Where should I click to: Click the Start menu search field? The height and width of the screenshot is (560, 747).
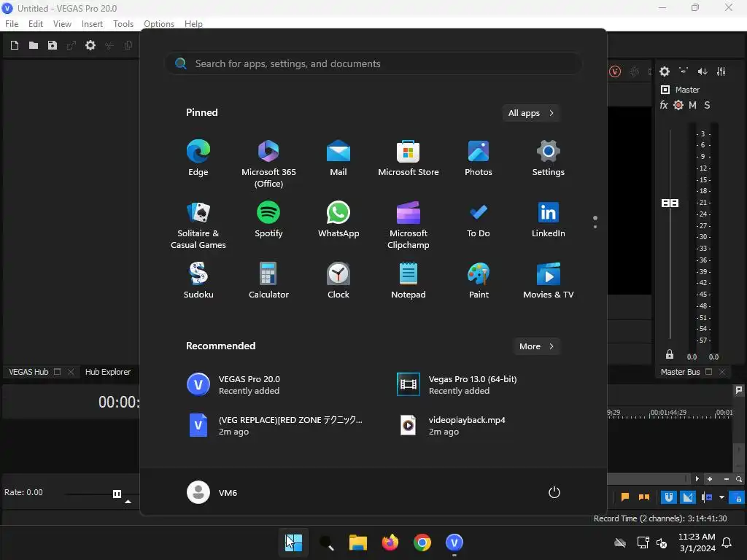coord(373,64)
